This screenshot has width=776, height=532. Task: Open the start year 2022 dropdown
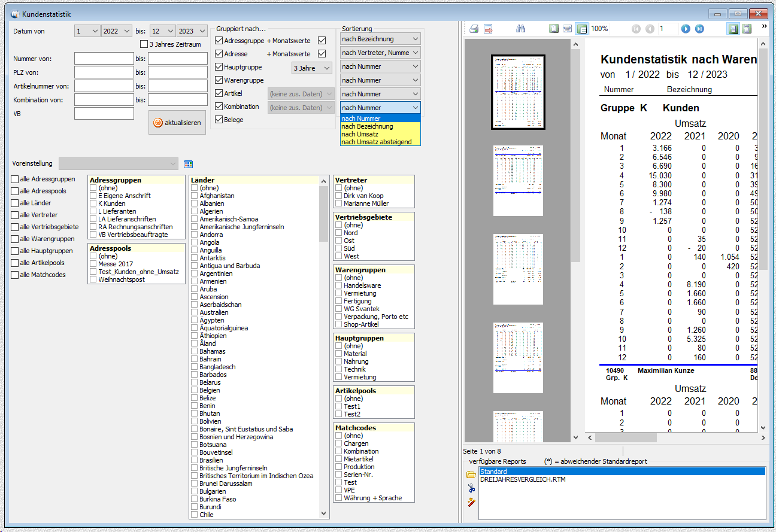point(117,31)
